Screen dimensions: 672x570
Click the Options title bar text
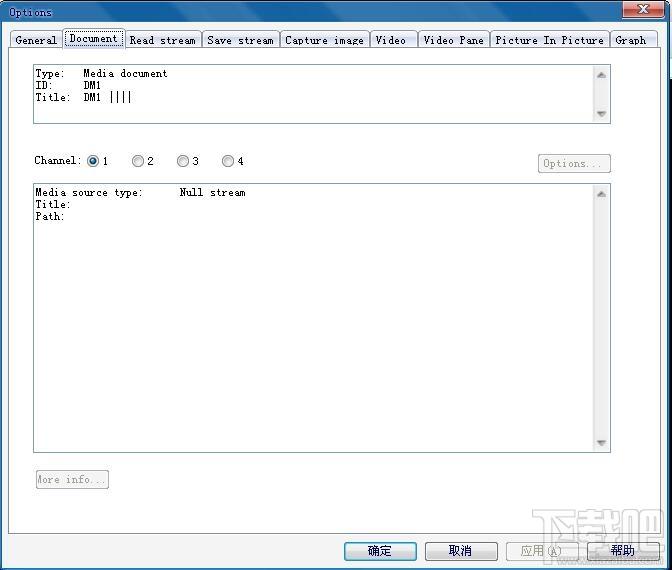coord(30,12)
